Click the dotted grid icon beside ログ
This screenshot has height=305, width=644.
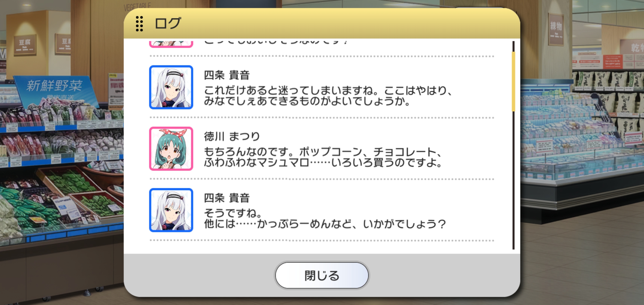pos(139,24)
